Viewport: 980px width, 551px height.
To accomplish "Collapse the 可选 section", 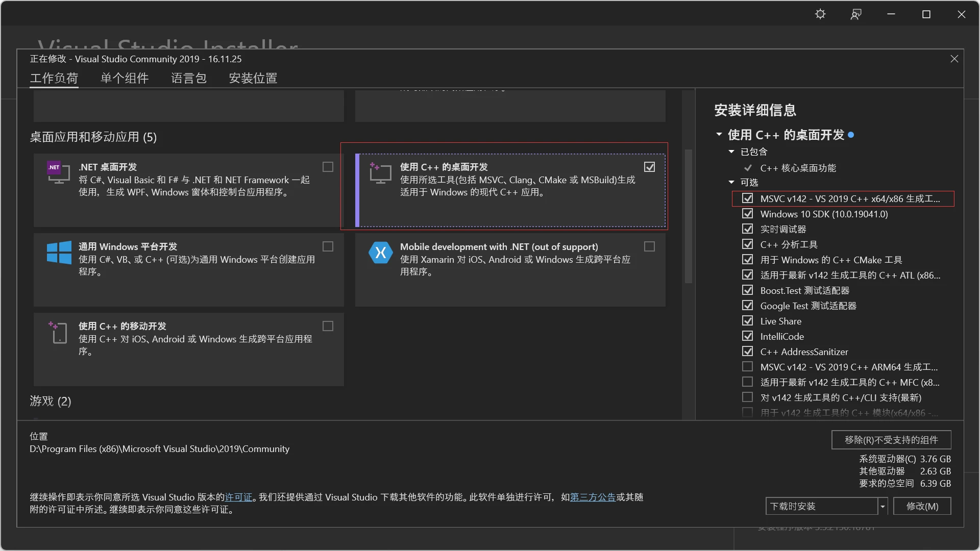I will coord(731,182).
